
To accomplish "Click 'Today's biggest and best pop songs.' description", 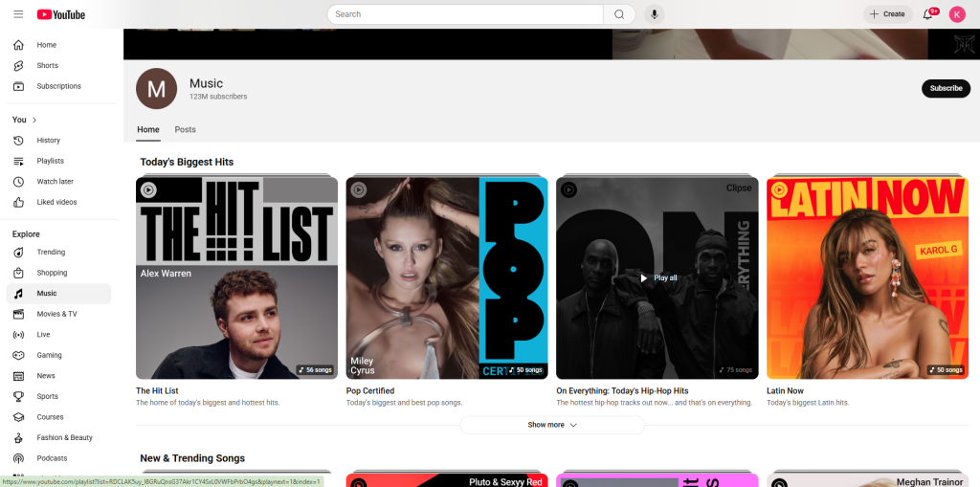I will [x=405, y=403].
